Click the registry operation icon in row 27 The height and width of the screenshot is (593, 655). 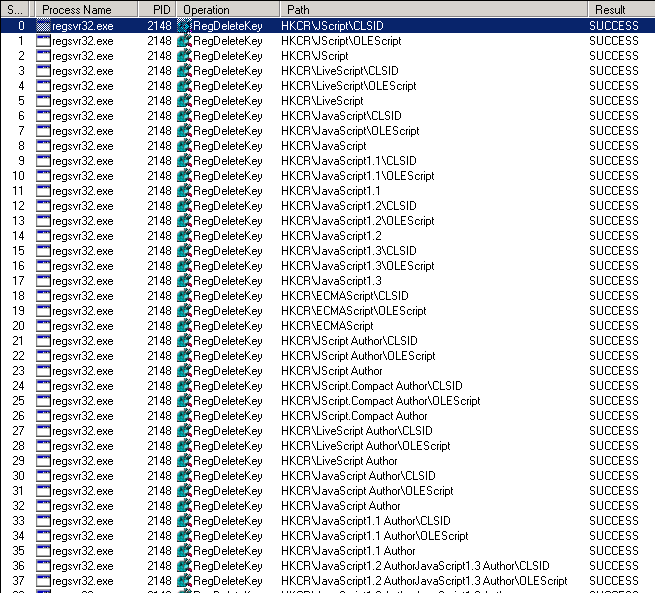click(184, 431)
